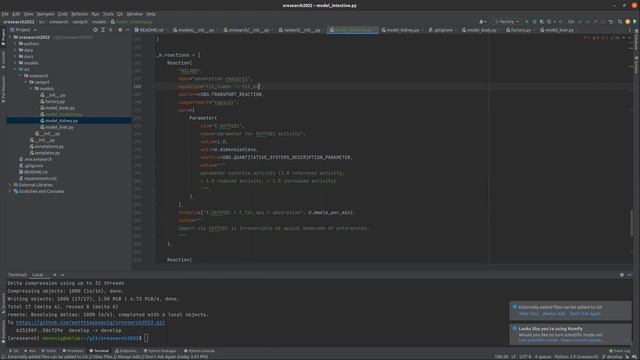Open the TODO tool window tab
The width and height of the screenshot is (640, 360).
click(x=49, y=351)
